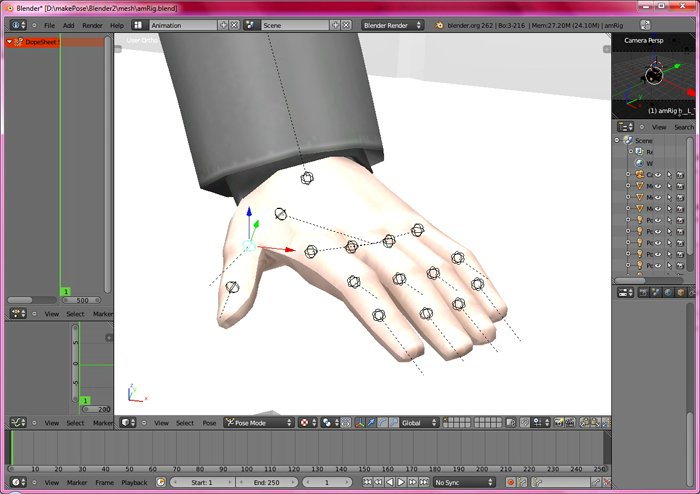
Task: Open the Pose menu in 3D view header
Action: click(x=209, y=423)
